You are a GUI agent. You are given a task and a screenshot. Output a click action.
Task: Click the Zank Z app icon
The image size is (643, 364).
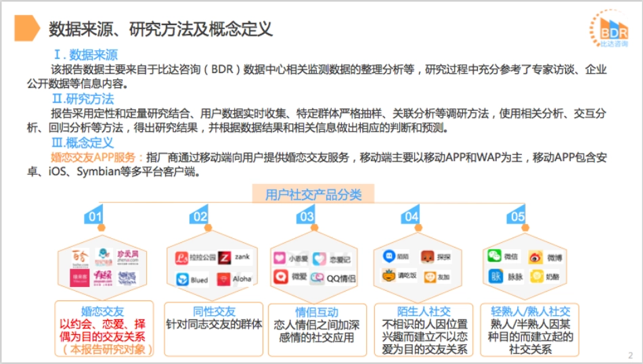[224, 257]
